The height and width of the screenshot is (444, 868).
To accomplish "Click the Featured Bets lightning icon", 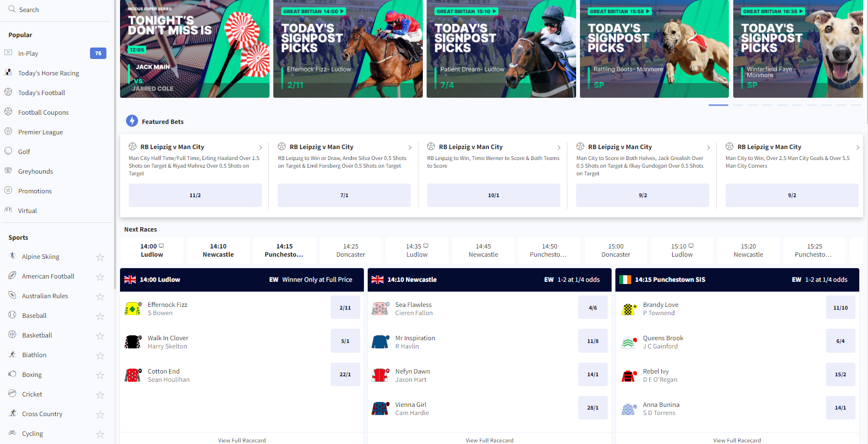I will [x=132, y=121].
